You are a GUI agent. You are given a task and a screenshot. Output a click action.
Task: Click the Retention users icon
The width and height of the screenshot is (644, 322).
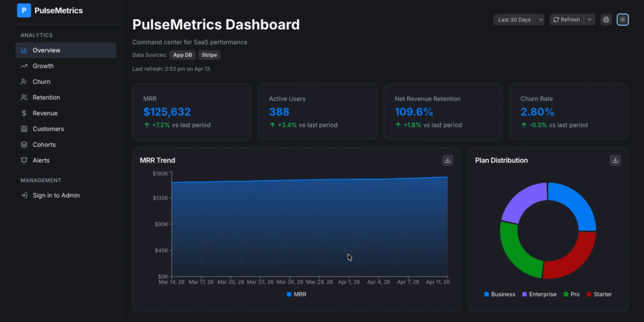coord(24,98)
